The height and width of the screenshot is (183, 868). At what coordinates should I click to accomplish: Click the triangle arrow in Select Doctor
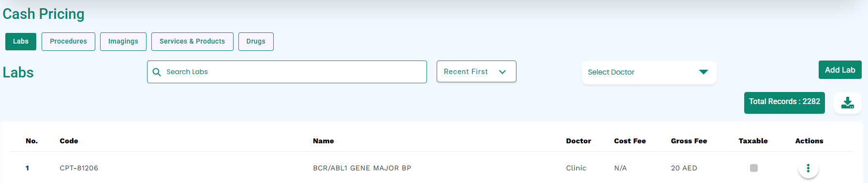pos(703,72)
